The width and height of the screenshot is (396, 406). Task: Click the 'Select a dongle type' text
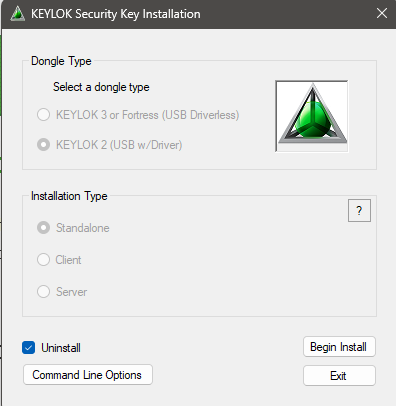click(x=101, y=87)
